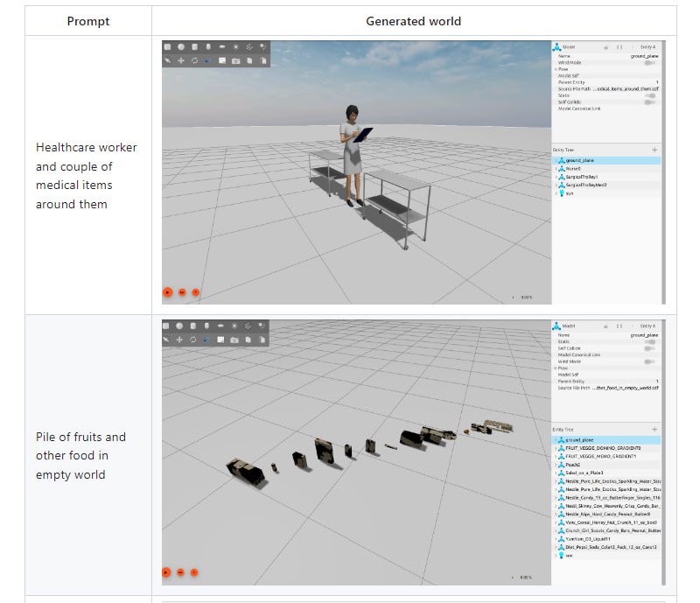
Task: Toggle Self Collide switch in healthcare scene panel
Action: pyautogui.click(x=648, y=102)
